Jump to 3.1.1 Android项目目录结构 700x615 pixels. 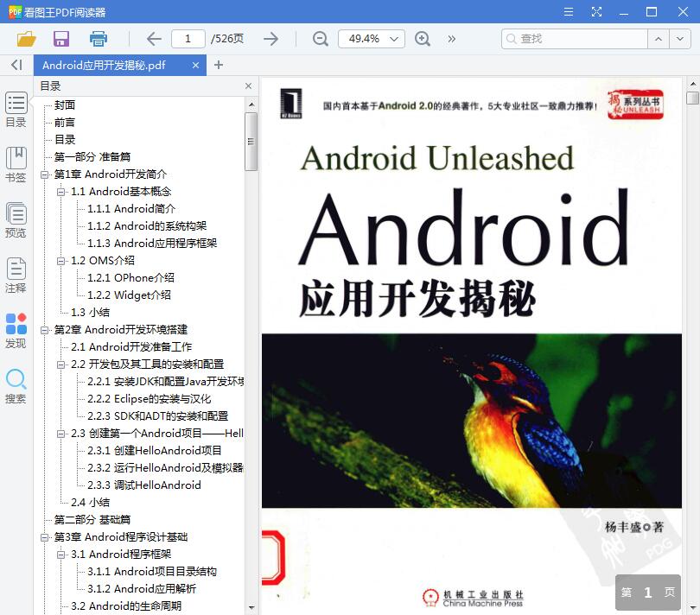pyautogui.click(x=152, y=572)
